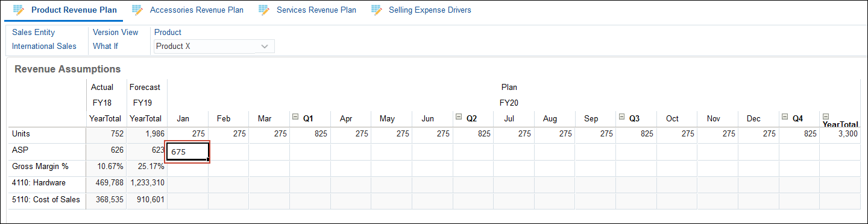This screenshot has height=224, width=868.
Task: Click the Apr column header
Action: pos(351,119)
